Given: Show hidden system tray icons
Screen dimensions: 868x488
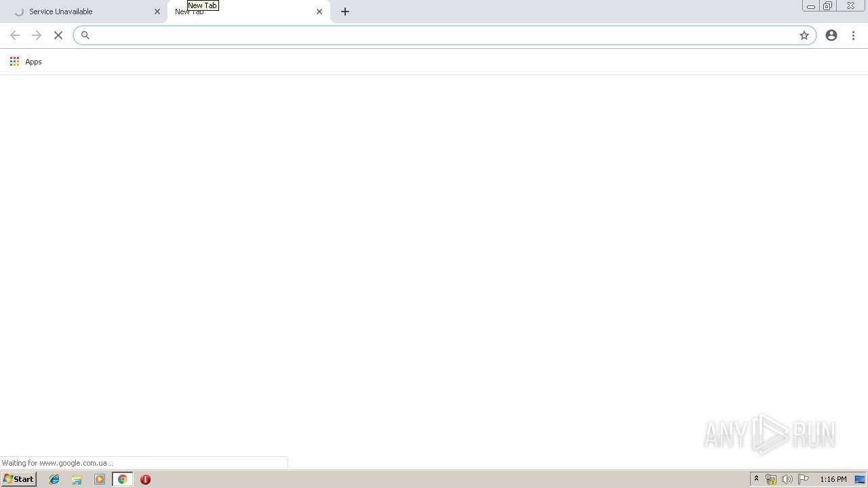Looking at the screenshot, I should (x=757, y=479).
